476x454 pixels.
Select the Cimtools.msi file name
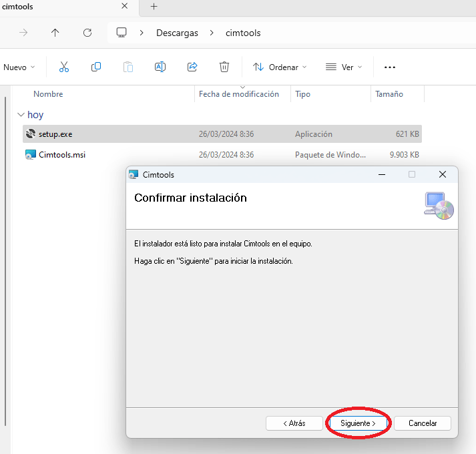pyautogui.click(x=62, y=155)
